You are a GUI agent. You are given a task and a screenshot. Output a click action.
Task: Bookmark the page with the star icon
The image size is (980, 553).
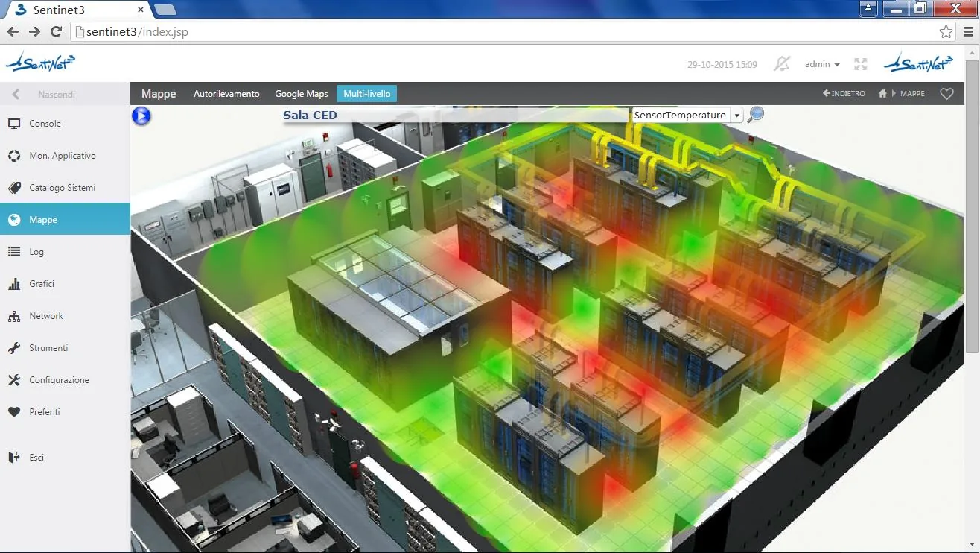(x=946, y=32)
